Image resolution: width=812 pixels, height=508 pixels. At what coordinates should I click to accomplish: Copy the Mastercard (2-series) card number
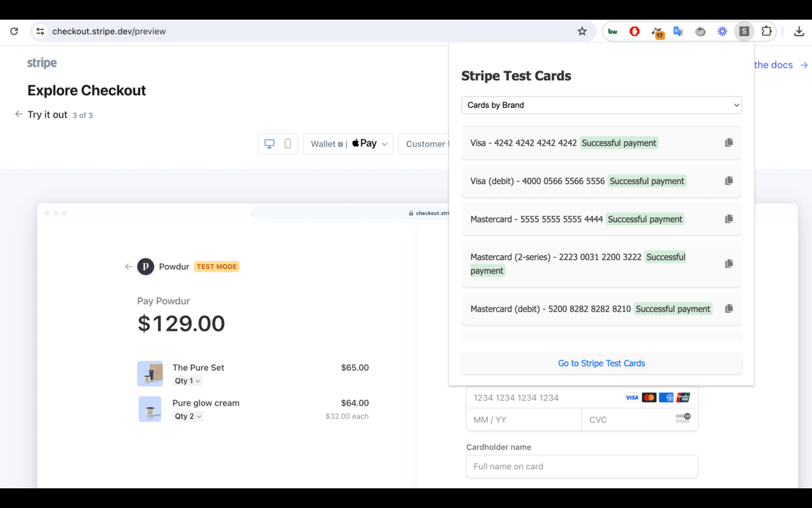tap(728, 264)
